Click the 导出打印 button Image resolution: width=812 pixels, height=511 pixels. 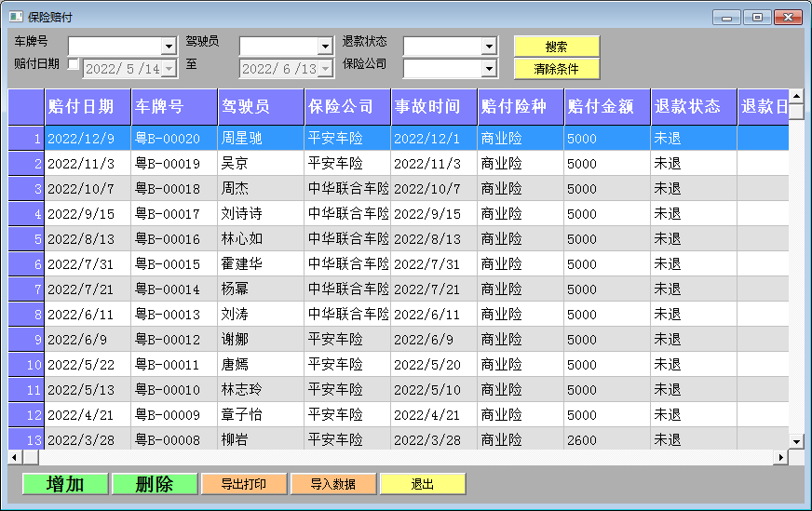click(244, 484)
